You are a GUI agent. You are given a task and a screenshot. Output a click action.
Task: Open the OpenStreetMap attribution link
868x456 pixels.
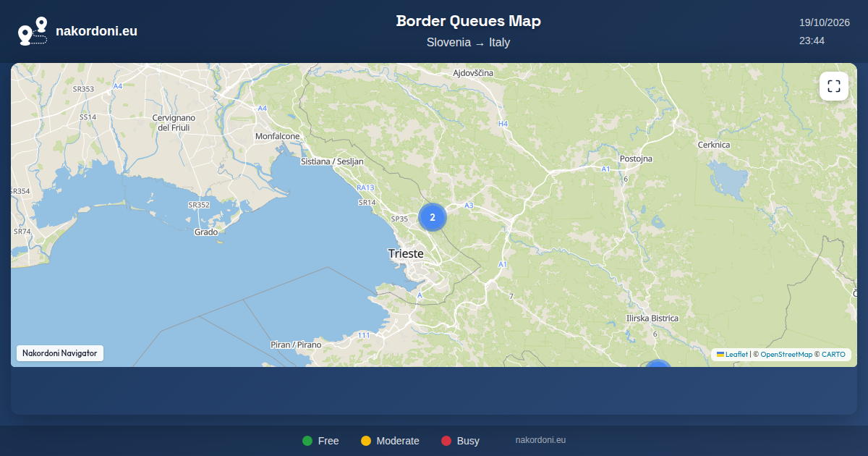786,355
